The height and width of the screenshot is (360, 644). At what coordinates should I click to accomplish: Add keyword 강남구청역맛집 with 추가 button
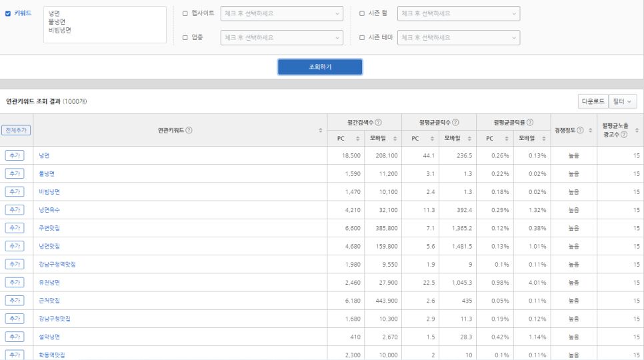[15, 265]
